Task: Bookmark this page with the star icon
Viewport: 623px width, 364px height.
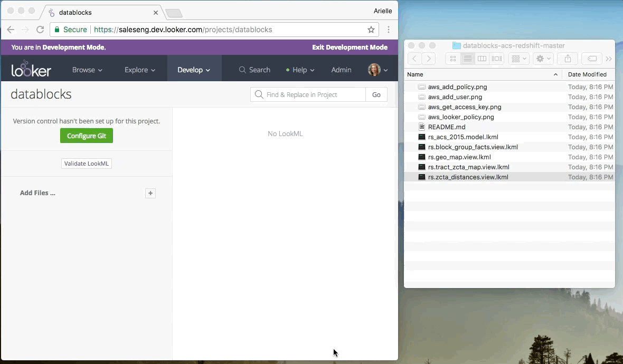Action: 371,30
